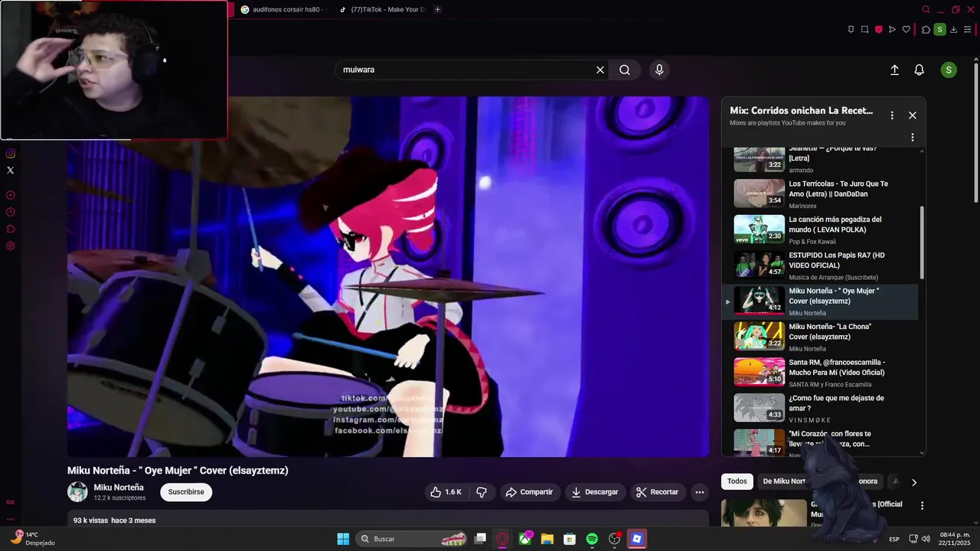Open Extensions cube icon in sidebar
This screenshot has height=551, width=980.
11,229
